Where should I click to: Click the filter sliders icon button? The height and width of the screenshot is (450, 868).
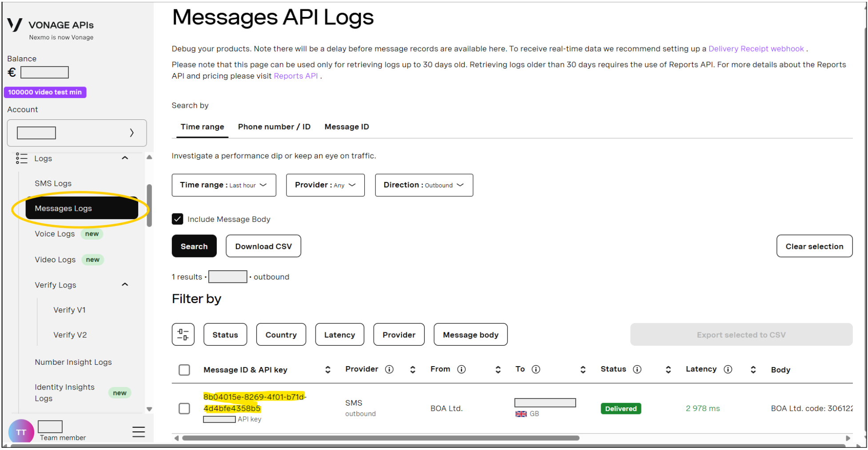click(183, 335)
